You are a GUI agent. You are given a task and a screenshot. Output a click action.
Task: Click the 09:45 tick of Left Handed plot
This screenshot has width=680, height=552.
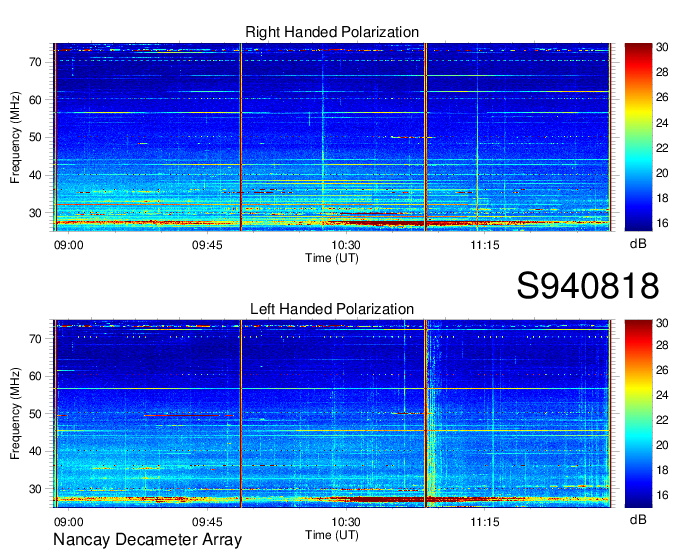[x=207, y=522]
